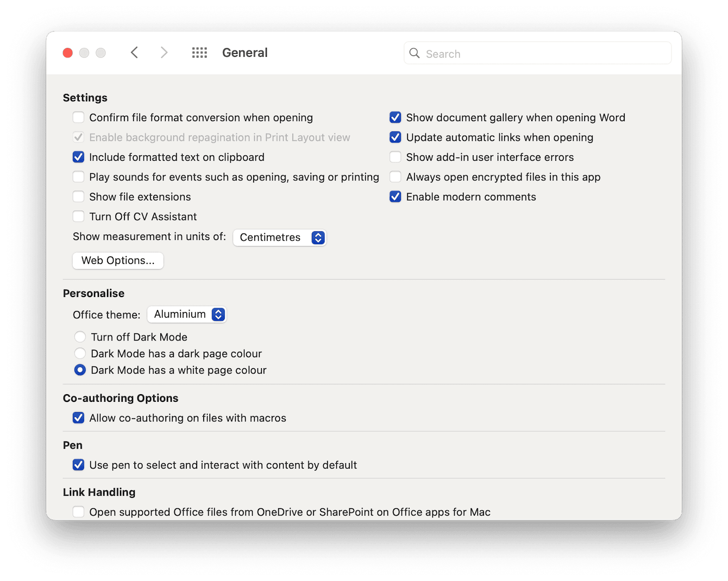
Task: Click the magnifying glass in the search field
Action: tap(414, 53)
